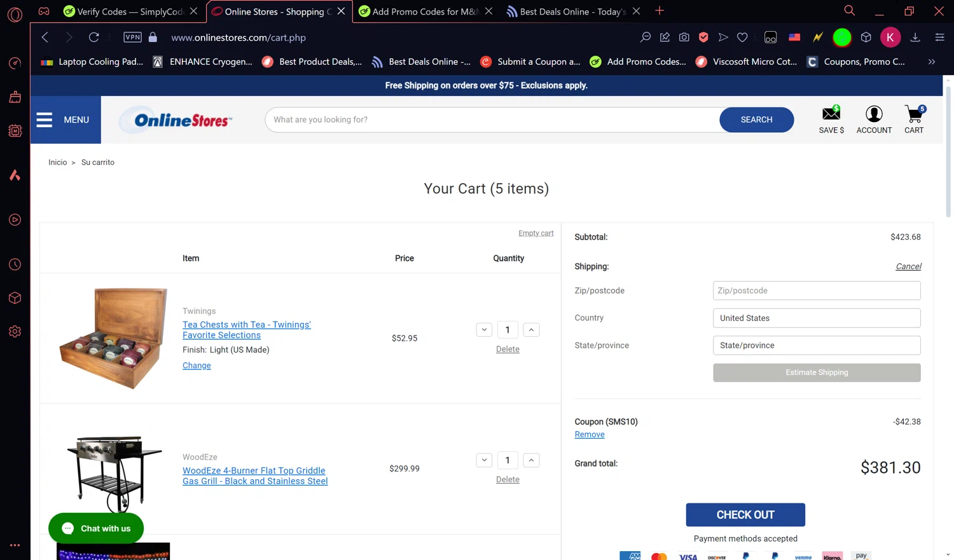Open History clock icon in sidebar
Viewport: 954px width, 560px height.
[x=15, y=264]
